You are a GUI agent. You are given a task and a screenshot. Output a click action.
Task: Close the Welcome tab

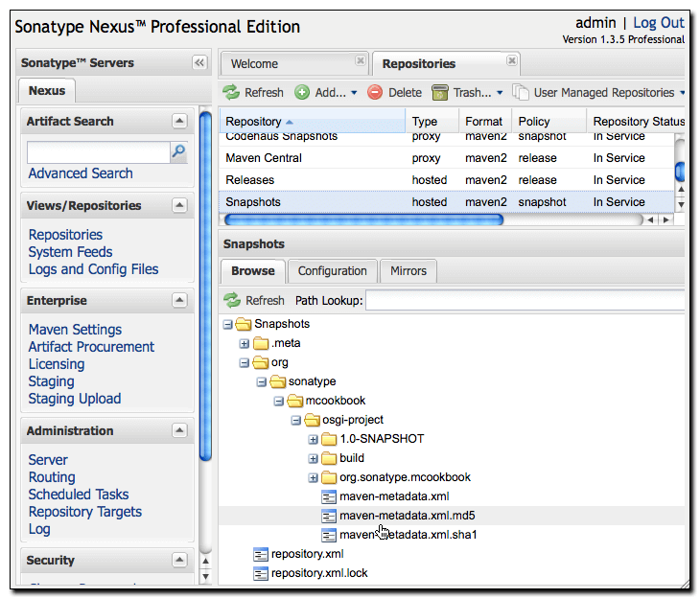click(x=361, y=60)
